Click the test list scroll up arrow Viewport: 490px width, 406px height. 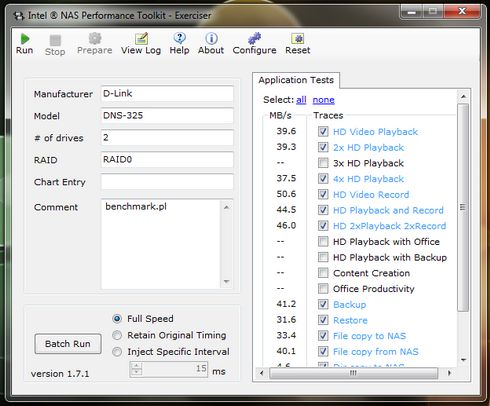pos(463,96)
